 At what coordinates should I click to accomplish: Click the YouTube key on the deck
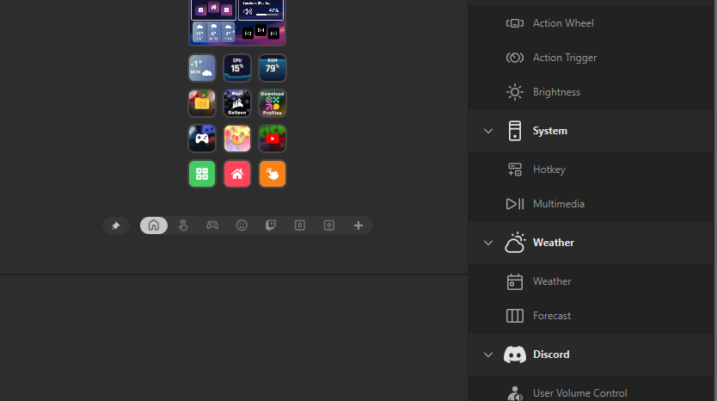pos(272,138)
